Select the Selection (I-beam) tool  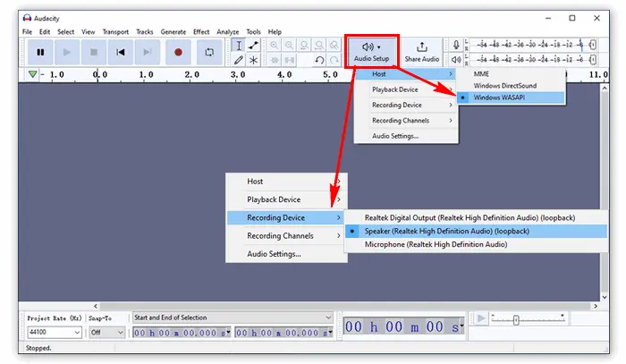point(239,45)
